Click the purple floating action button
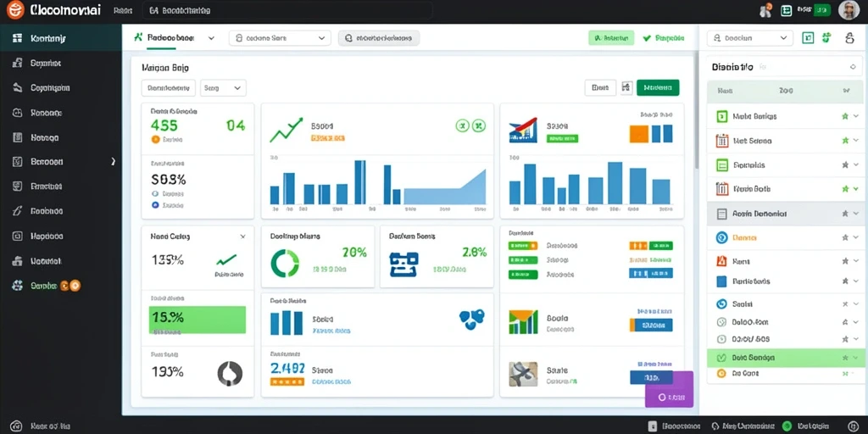 pos(670,390)
